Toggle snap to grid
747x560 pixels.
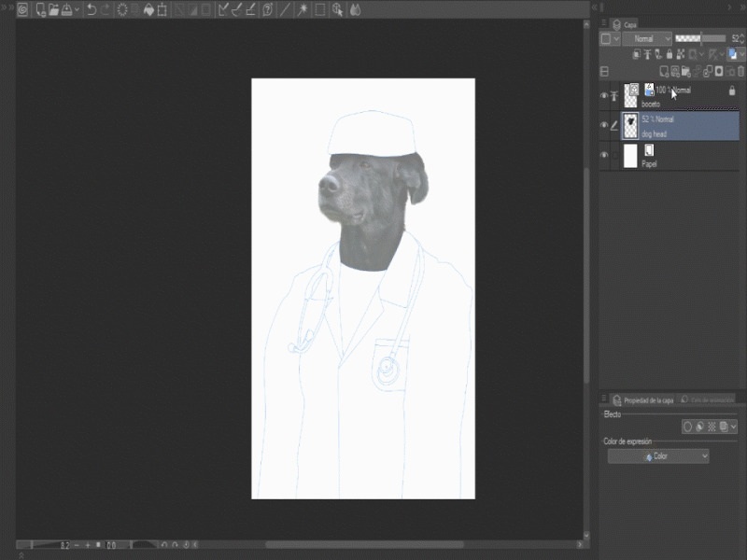(250, 10)
